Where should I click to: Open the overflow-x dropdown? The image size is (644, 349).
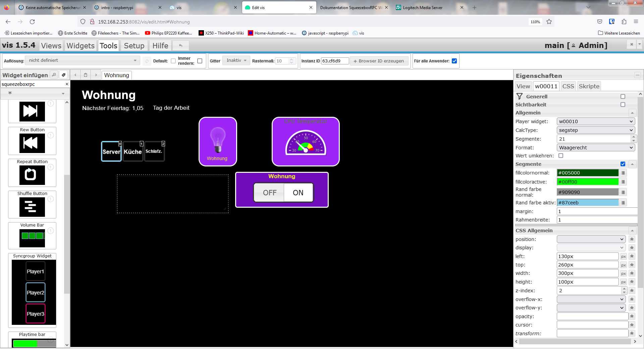pyautogui.click(x=591, y=299)
